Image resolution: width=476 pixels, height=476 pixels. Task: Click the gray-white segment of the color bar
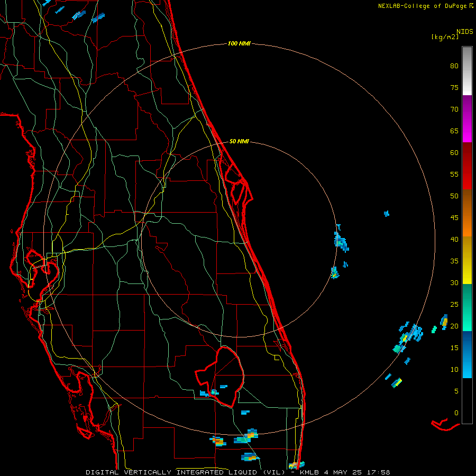[467, 71]
